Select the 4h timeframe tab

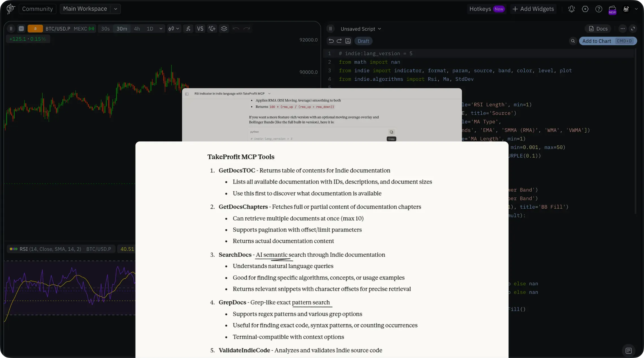point(137,29)
